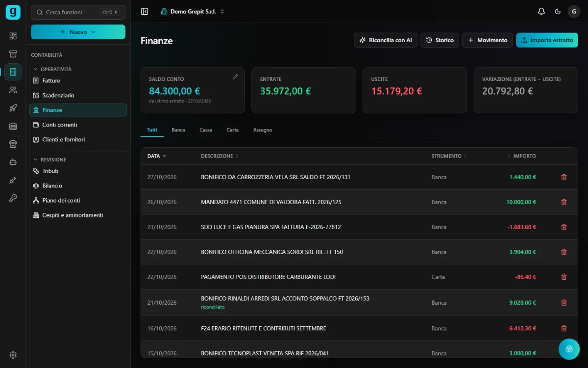This screenshot has height=368, width=588.
Task: Select the Tutti tab
Action: coord(152,130)
